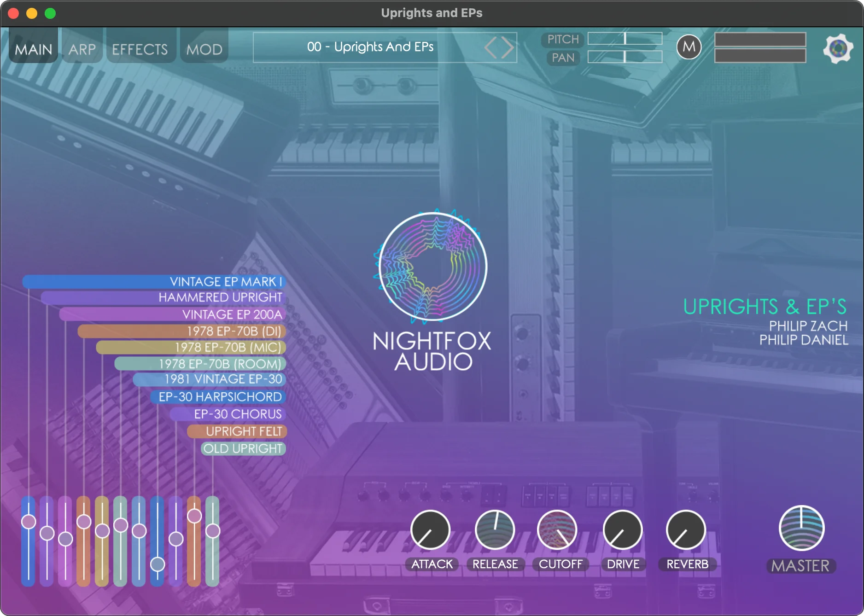Click the Cutoff knob
This screenshot has height=616, width=864.
(557, 530)
